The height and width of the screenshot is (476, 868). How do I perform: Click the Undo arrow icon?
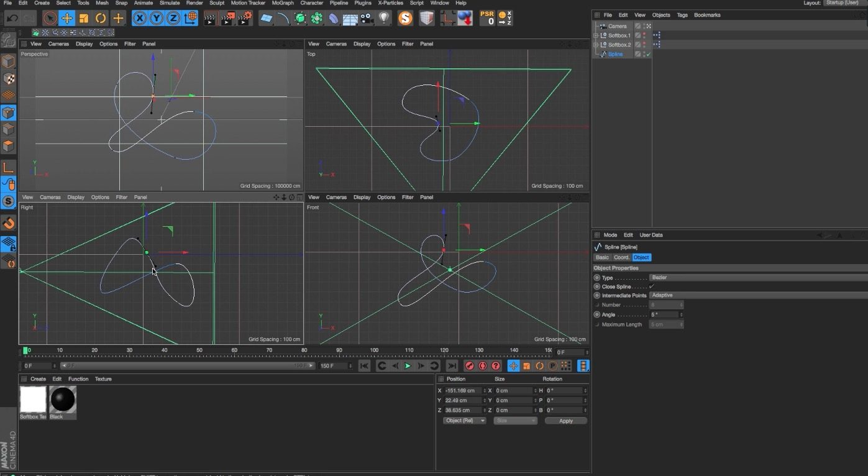click(x=12, y=18)
